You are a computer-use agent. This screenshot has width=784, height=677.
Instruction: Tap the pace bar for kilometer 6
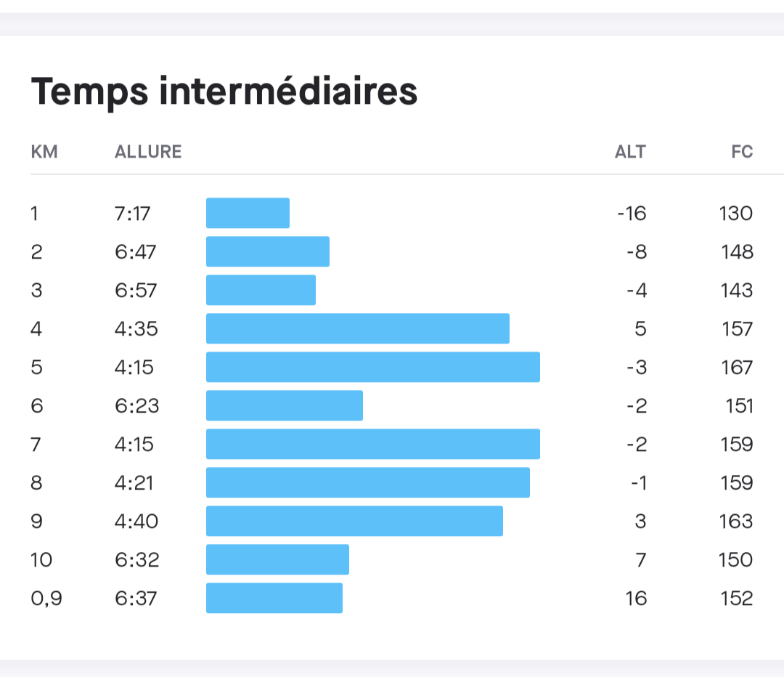[284, 405]
